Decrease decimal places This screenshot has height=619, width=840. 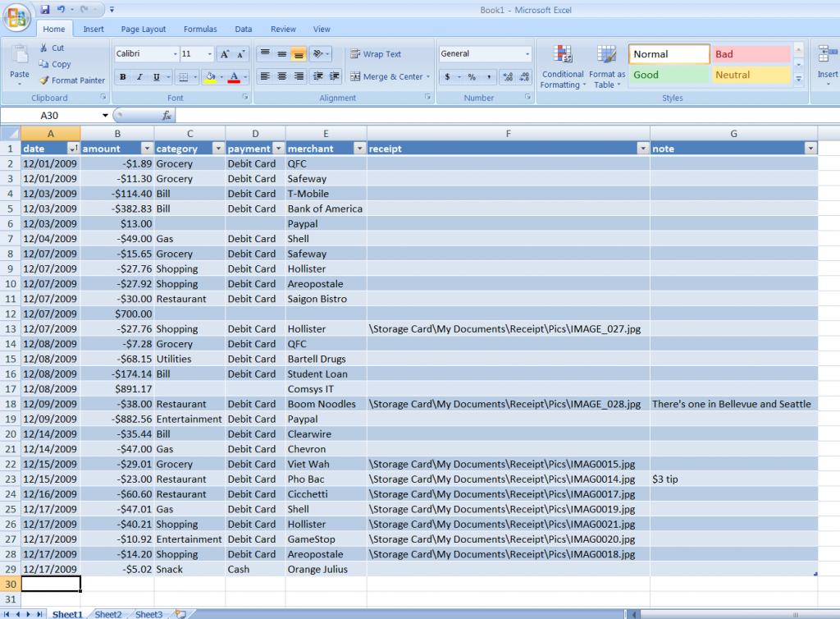click(524, 76)
